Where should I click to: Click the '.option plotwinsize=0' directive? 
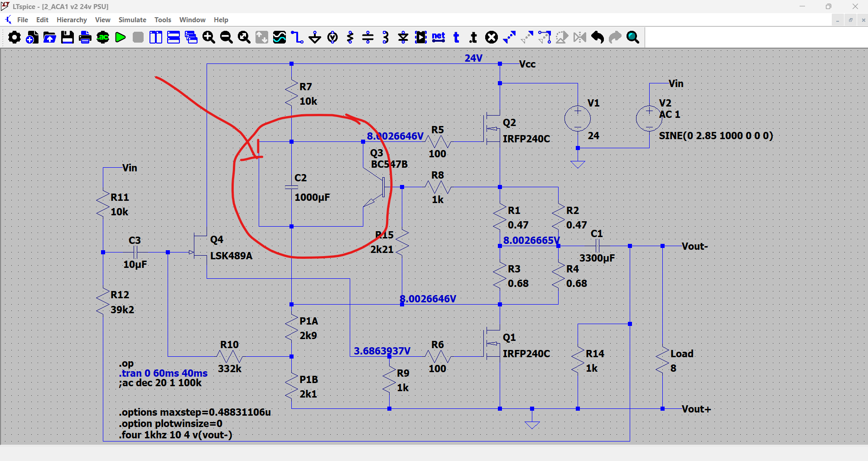[171, 424]
